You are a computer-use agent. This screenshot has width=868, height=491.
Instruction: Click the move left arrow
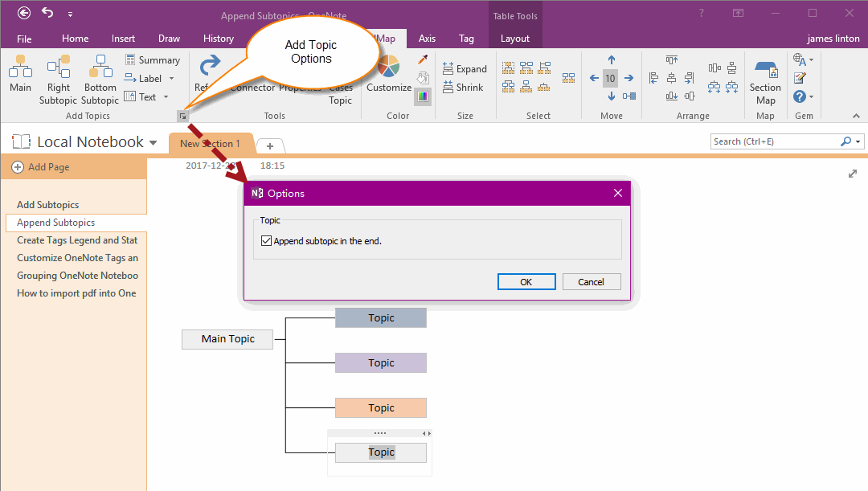pos(594,78)
